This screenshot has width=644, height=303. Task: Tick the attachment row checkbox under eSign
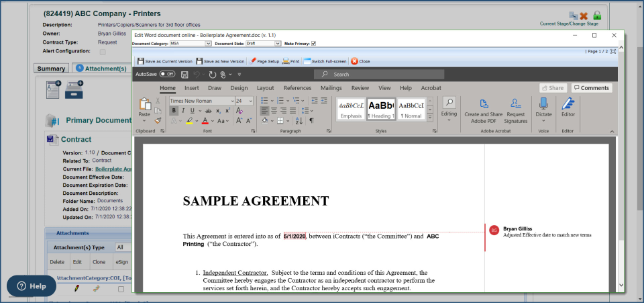(x=121, y=290)
